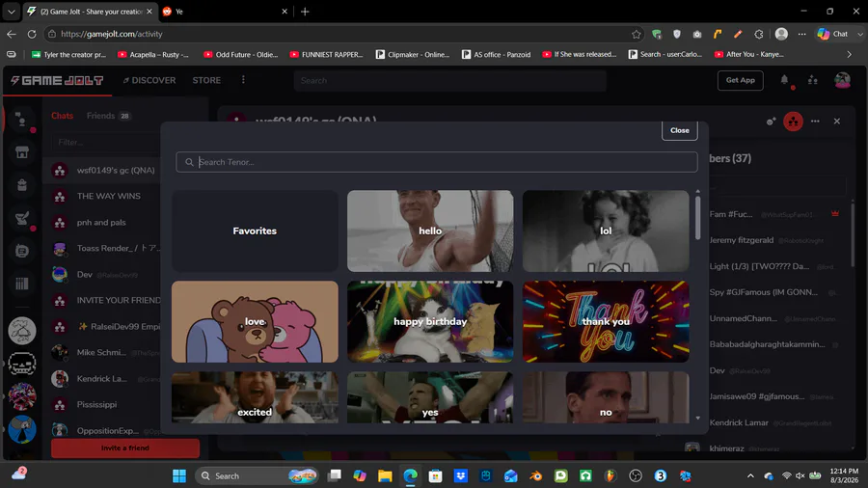Screen dimensions: 868x488
Task: Switch to the Chats tab
Action: click(x=62, y=116)
